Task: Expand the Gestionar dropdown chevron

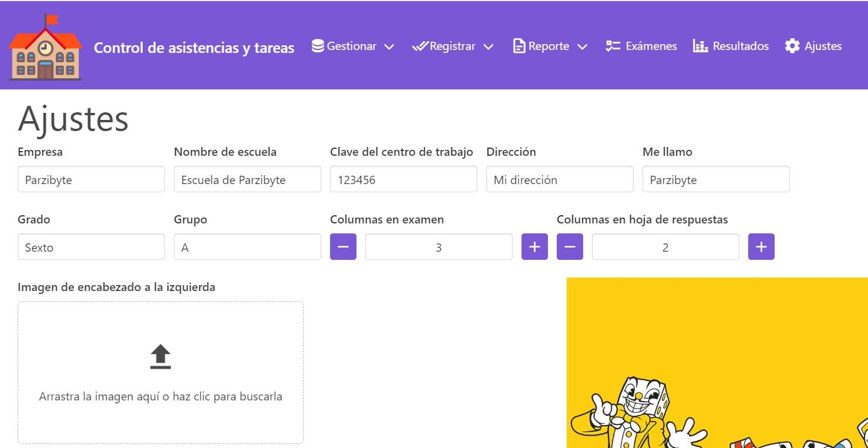Action: pyautogui.click(x=389, y=46)
